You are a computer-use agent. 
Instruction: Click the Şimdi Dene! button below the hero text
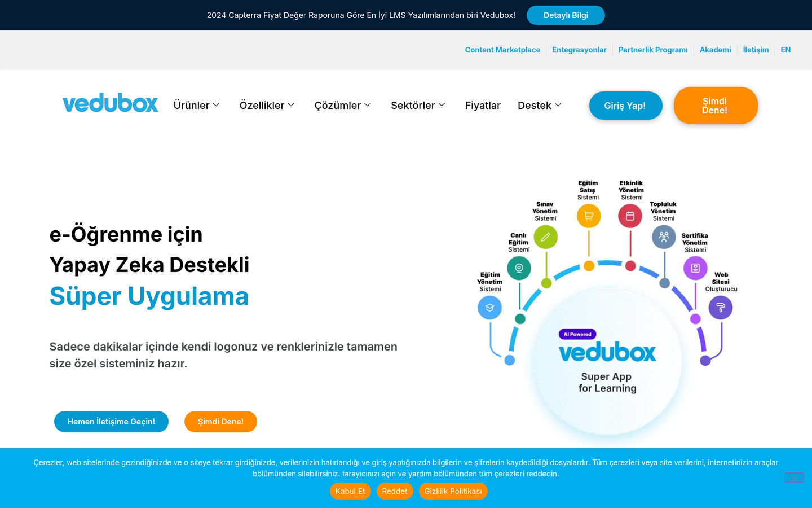tap(220, 422)
